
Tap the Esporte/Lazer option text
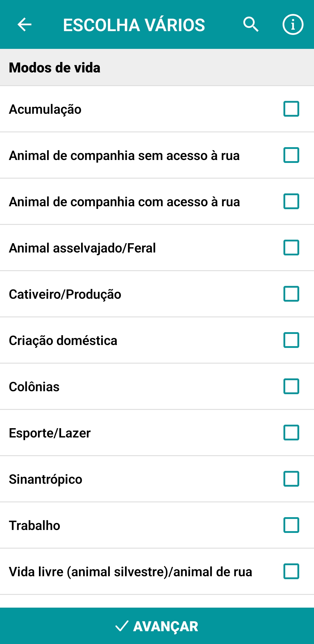point(50,433)
